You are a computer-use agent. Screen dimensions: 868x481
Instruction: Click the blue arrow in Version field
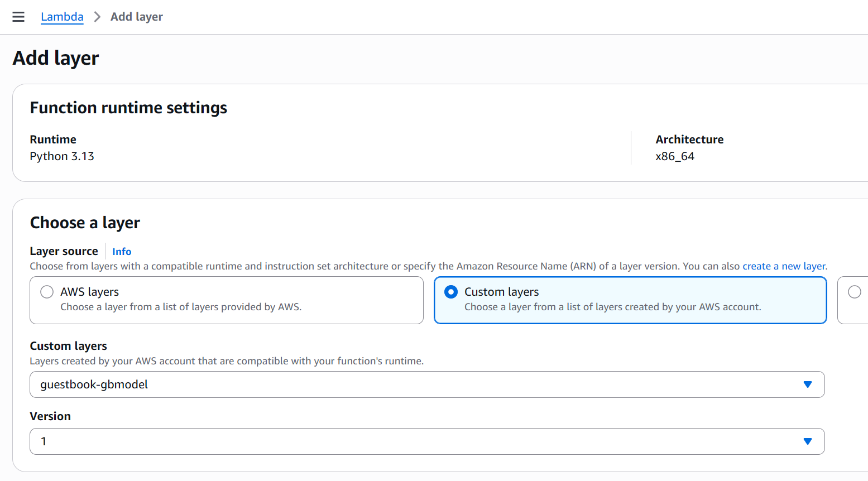pyautogui.click(x=807, y=441)
